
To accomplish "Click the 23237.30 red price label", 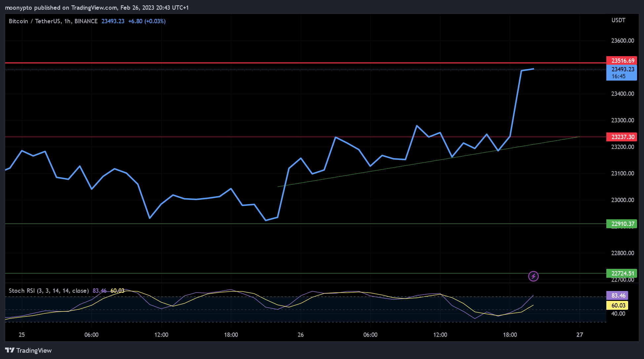I will click(x=622, y=137).
